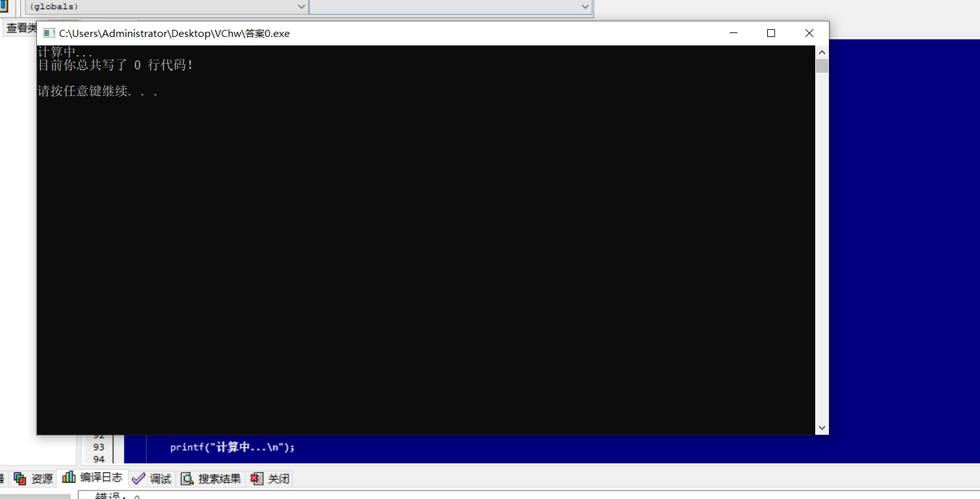
Task: Select the 编译日志 tab
Action: coord(93,478)
